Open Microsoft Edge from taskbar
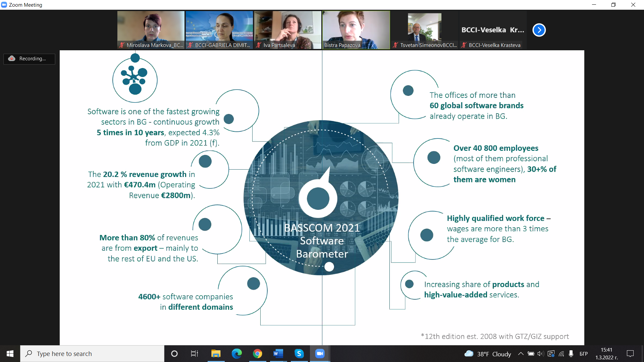 tap(237, 354)
